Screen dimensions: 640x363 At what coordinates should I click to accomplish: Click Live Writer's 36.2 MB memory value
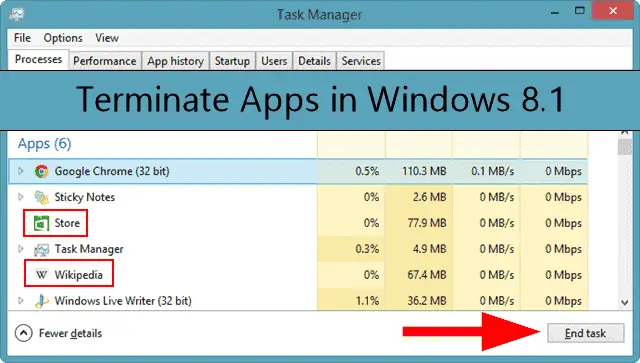coord(427,301)
